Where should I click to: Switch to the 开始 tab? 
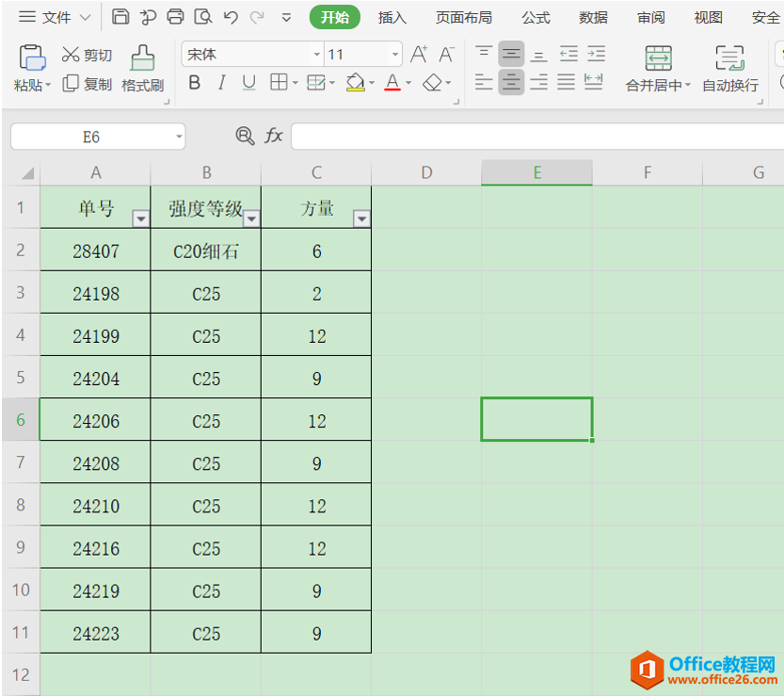click(x=334, y=18)
